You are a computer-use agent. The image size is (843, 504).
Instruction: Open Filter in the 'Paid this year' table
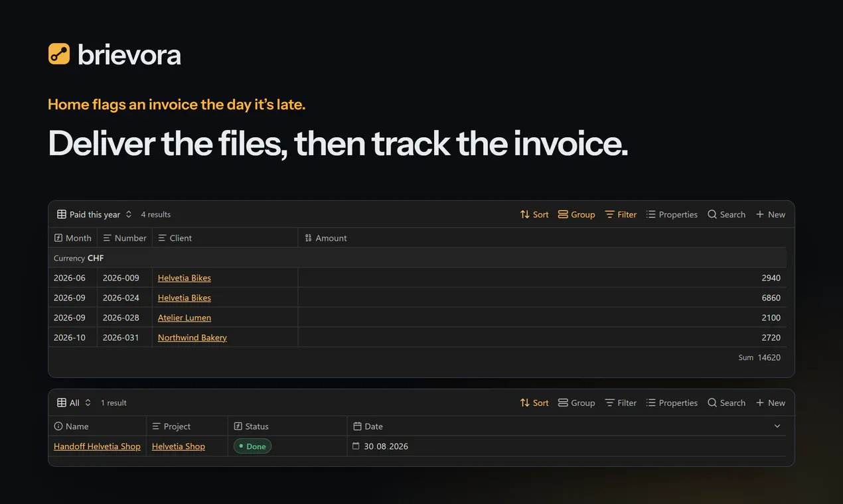(x=621, y=215)
